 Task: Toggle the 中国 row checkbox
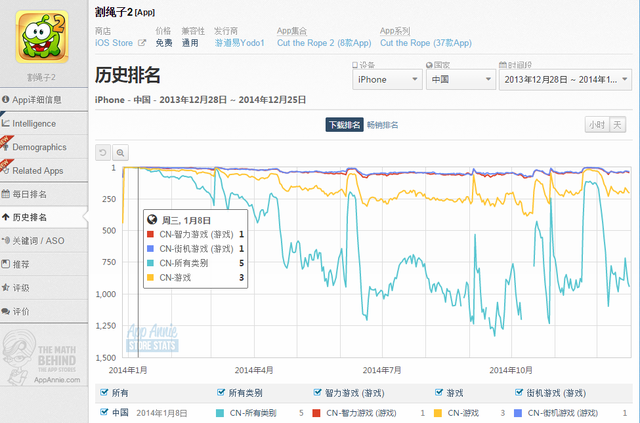[x=104, y=412]
